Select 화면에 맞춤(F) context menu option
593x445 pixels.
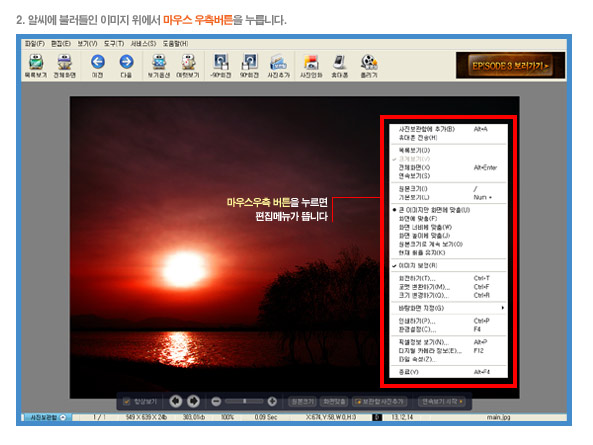click(x=448, y=219)
